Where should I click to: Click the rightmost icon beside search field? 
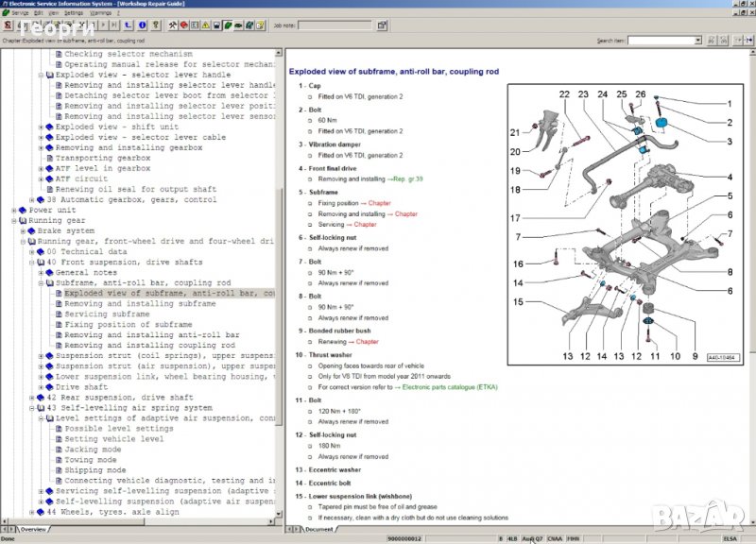pyautogui.click(x=747, y=41)
